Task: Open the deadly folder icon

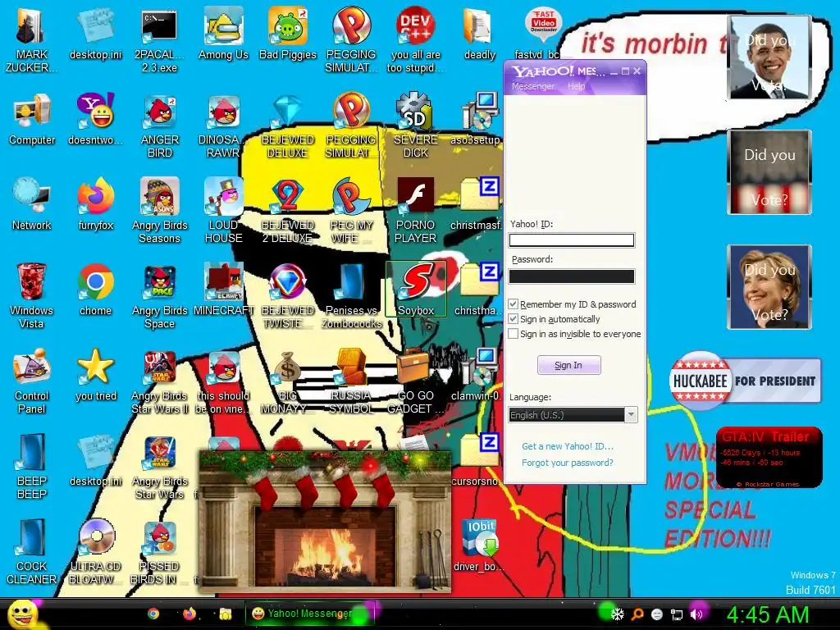Action: pos(479,34)
